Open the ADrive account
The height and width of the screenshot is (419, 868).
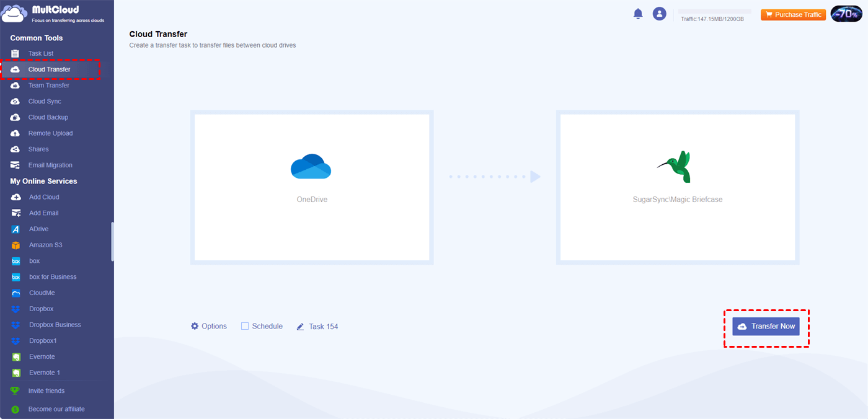point(38,229)
